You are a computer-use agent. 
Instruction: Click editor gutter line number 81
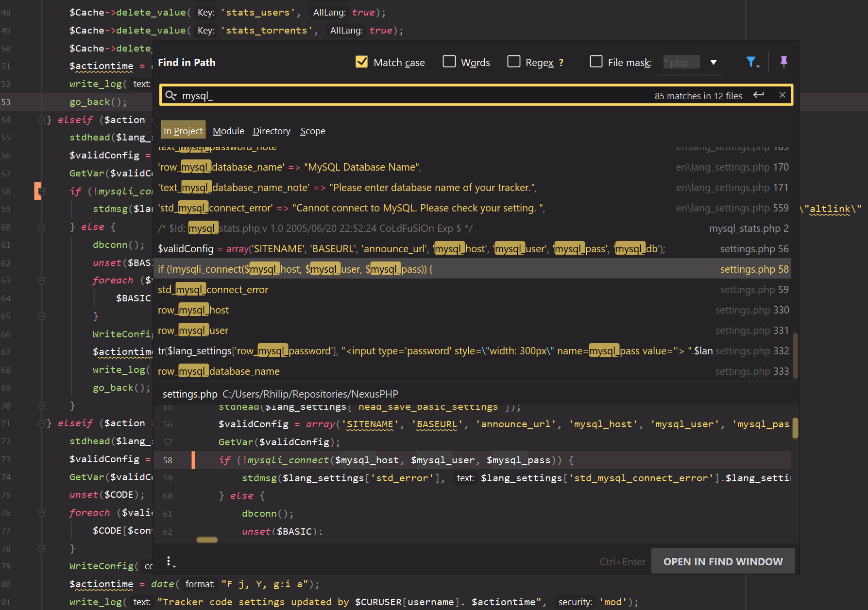(6, 602)
